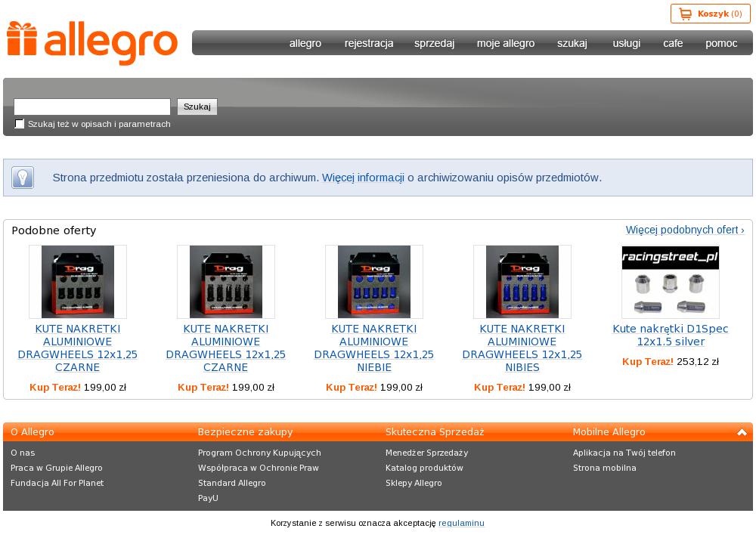Focus the search text field
The width and height of the screenshot is (756, 538).
click(92, 107)
